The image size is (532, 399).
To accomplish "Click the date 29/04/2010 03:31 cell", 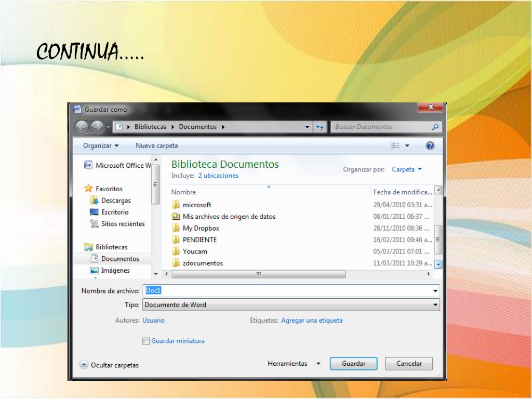I will [403, 205].
